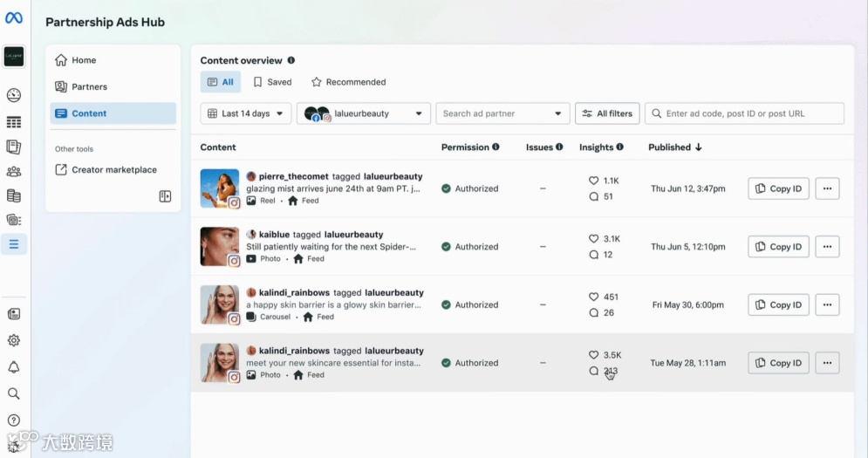Switch to the Recommended tab
This screenshot has width=868, height=458.
click(x=349, y=82)
